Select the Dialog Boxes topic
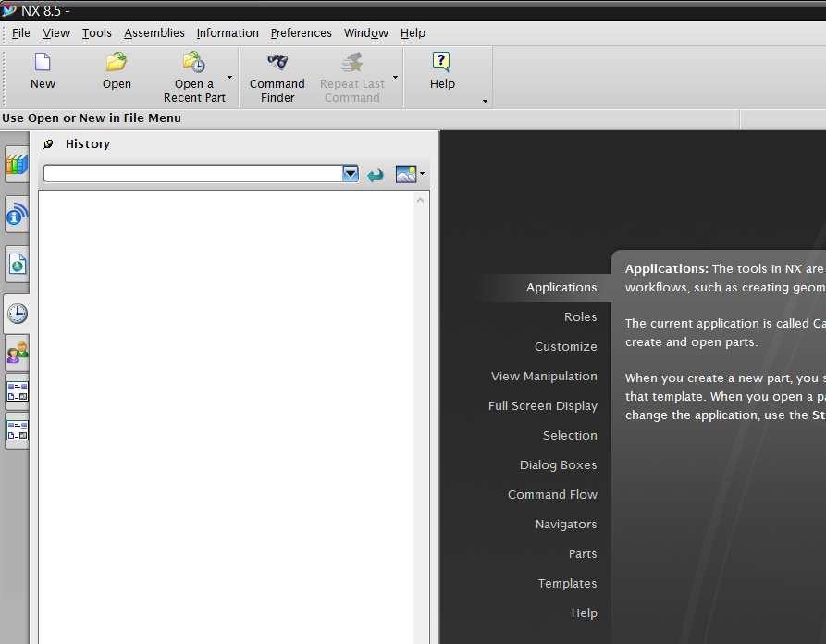Screen dimensions: 826x644 coord(559,464)
